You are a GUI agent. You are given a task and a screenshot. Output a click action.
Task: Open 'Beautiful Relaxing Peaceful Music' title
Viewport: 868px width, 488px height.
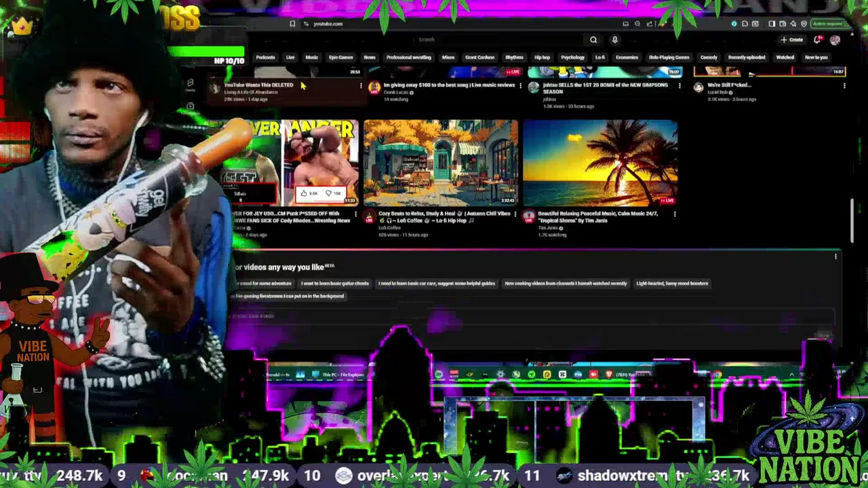598,217
